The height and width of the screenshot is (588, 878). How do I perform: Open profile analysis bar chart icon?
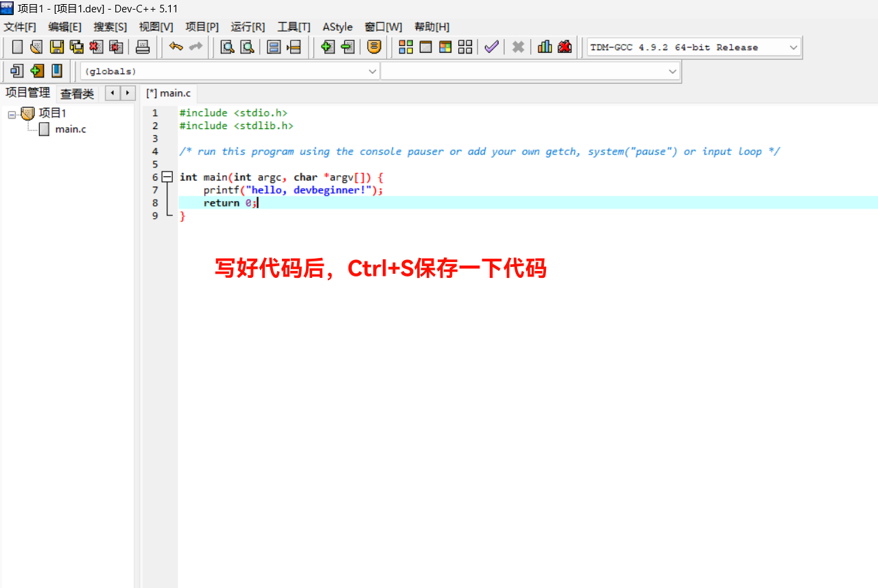[x=545, y=47]
